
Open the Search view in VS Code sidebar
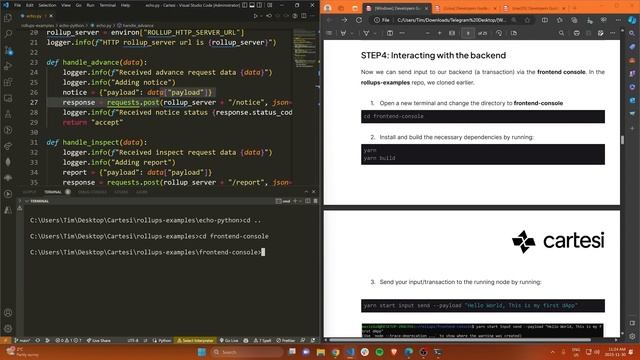click(x=8, y=34)
